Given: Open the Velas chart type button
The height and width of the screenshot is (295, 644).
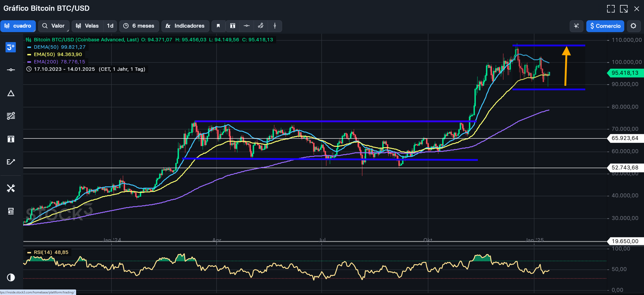Looking at the screenshot, I should point(87,26).
